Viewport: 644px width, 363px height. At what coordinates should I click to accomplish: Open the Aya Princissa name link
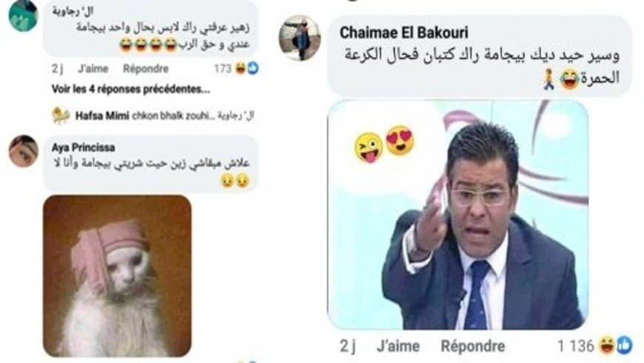click(84, 147)
